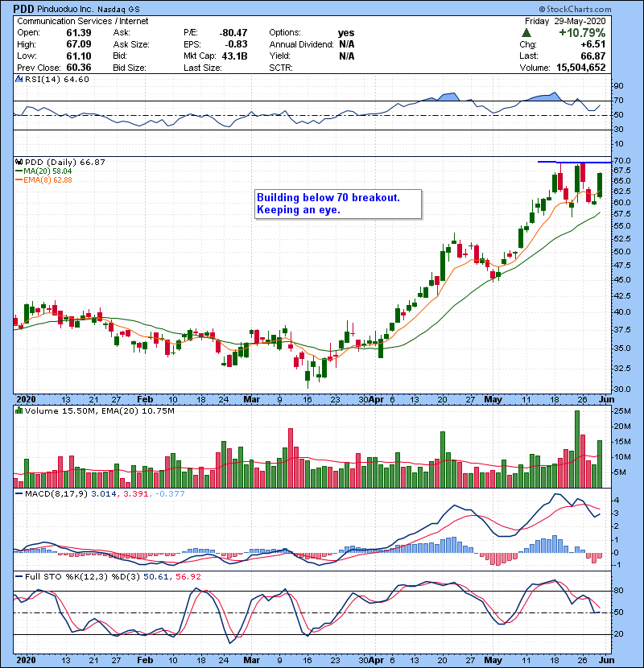Click the Apr label on price date axis

coord(377,400)
